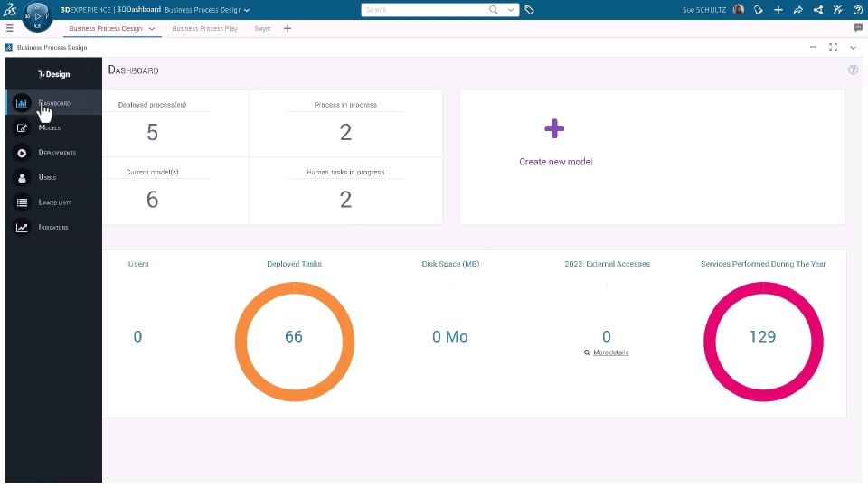Viewport: 868px width, 488px height.
Task: Open Deployments in the sidebar
Action: pyautogui.click(x=53, y=153)
